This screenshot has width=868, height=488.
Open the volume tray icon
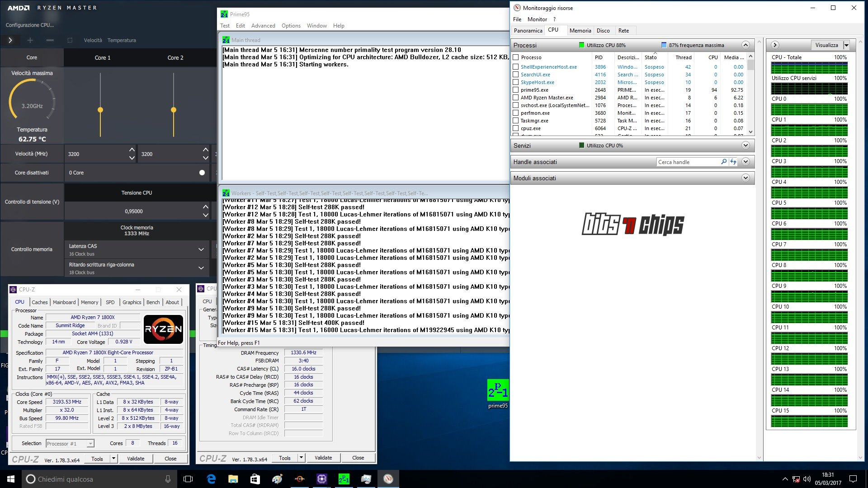pos(807,479)
